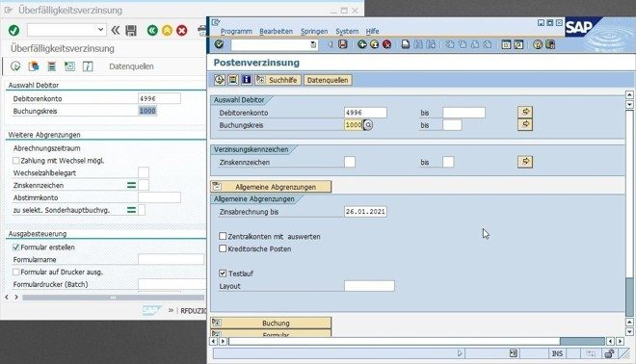
Task: Click the green checkmark in the Überfälligkeitsverzinsung window
Action: click(x=13, y=31)
